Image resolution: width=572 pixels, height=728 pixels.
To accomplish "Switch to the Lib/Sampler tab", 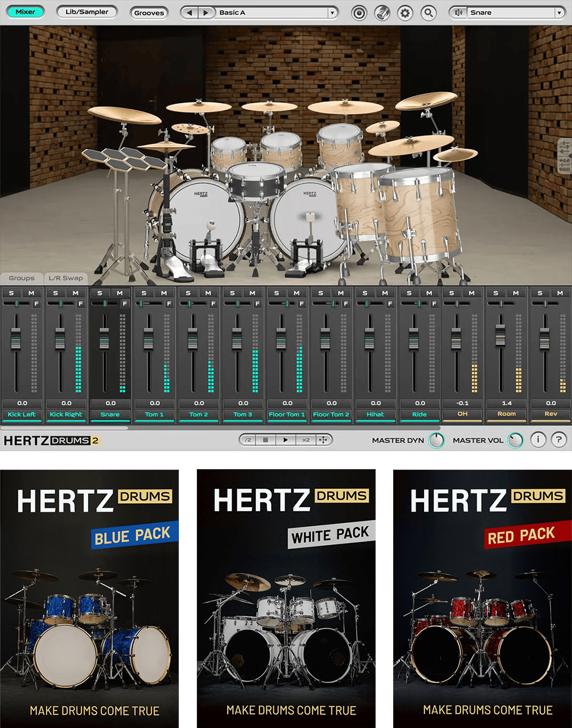I will click(x=87, y=12).
